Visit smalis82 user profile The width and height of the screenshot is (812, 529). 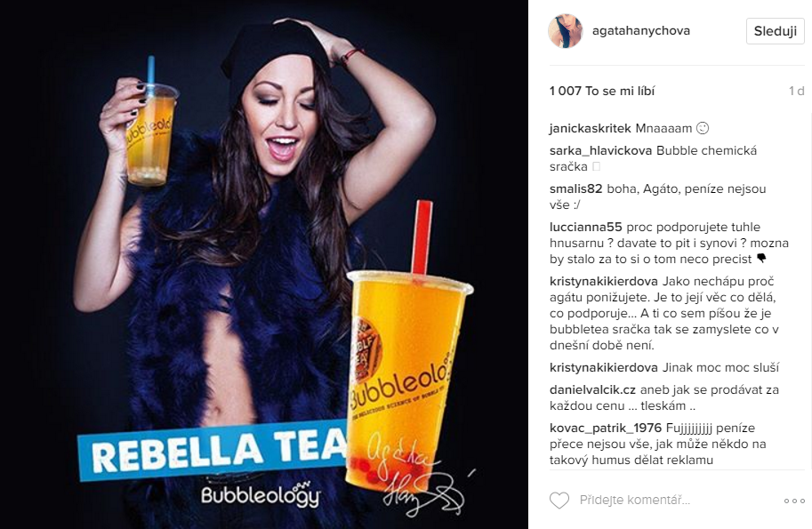pyautogui.click(x=575, y=188)
